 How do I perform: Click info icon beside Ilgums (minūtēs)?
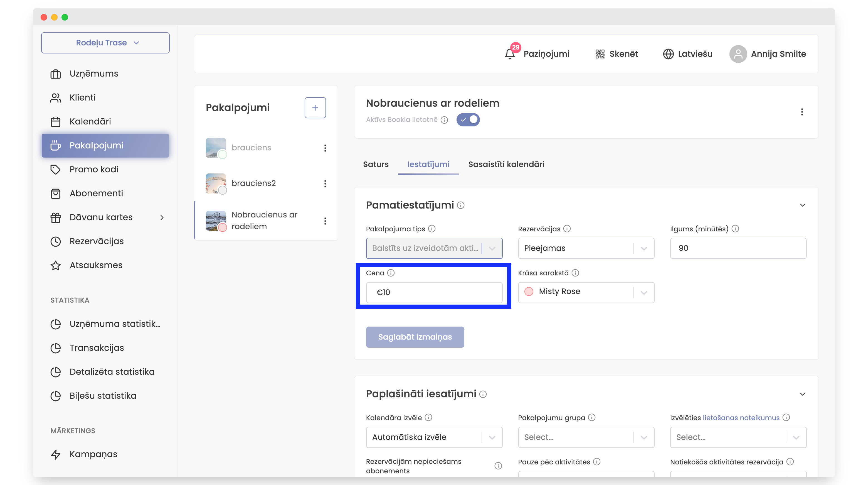736,229
